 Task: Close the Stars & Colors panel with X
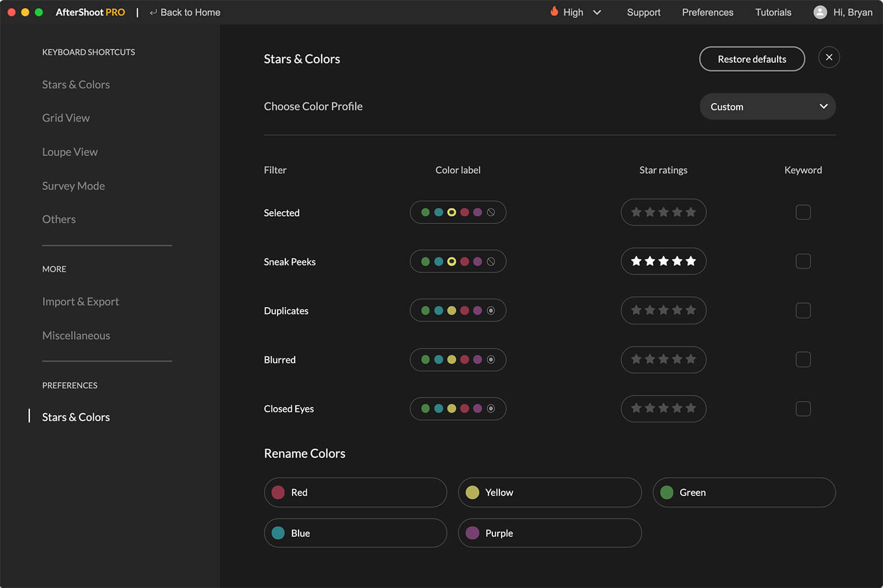tap(828, 57)
